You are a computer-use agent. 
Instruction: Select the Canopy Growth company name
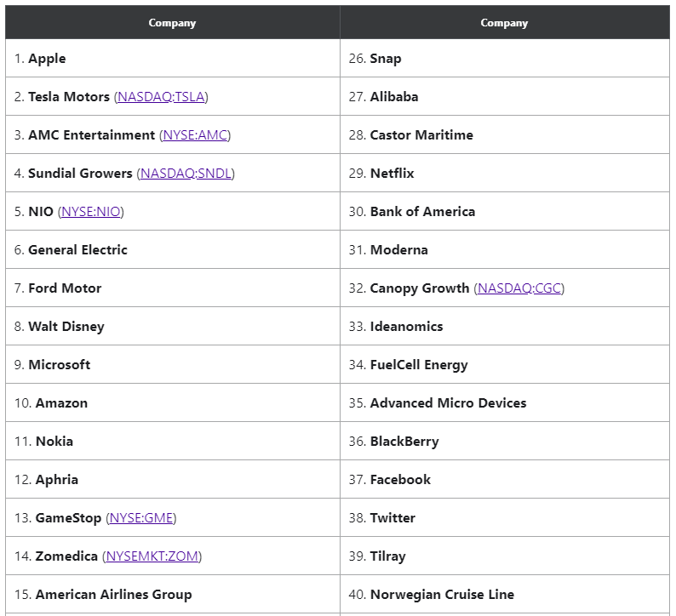420,288
